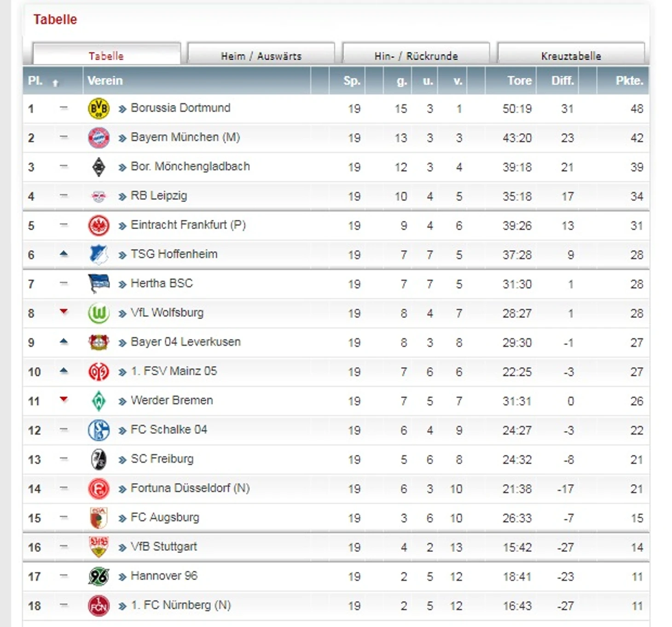
Task: Click the Werder Bremen diamond logo
Action: pyautogui.click(x=98, y=401)
